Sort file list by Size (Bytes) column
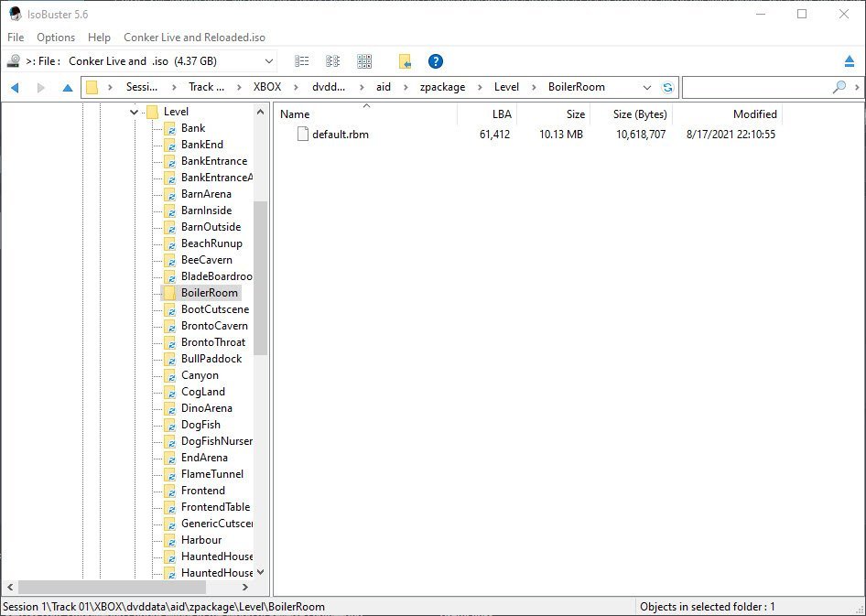 pos(640,114)
